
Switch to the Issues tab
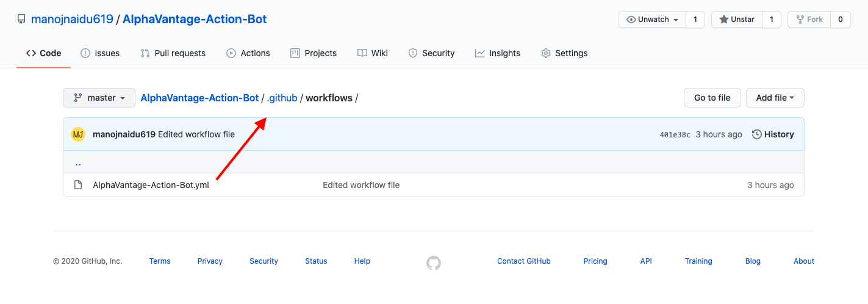100,53
